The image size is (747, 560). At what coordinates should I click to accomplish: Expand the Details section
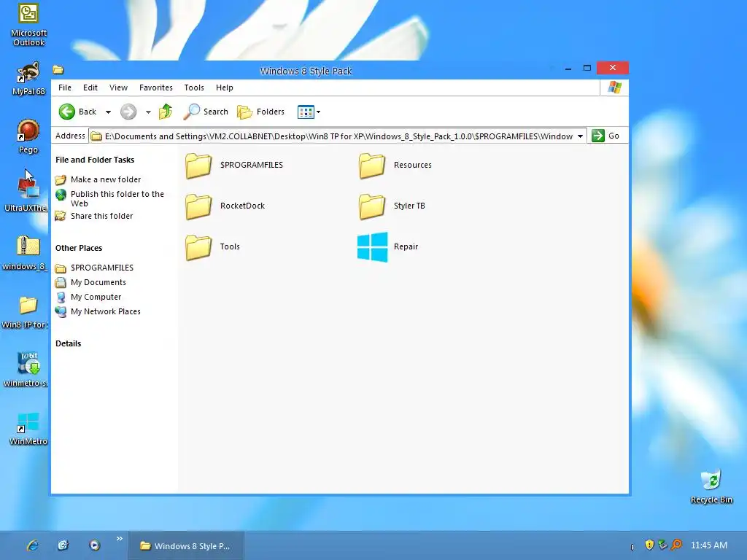68,344
